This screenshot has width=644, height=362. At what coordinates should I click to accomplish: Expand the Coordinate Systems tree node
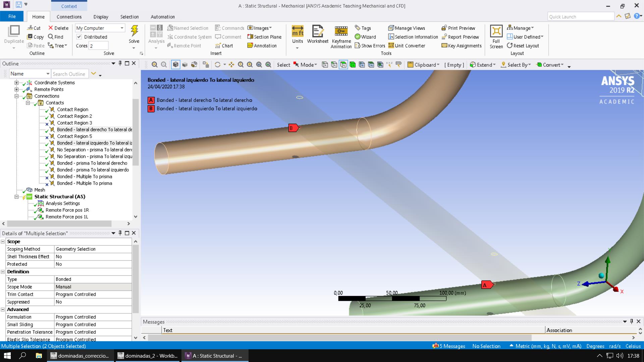coord(16,83)
